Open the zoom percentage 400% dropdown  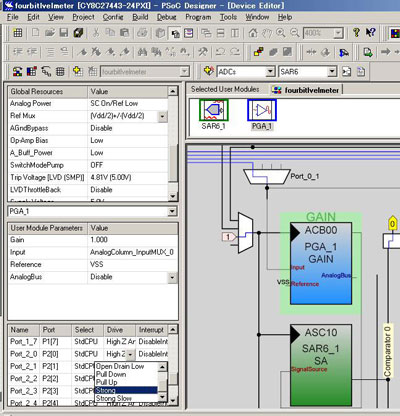(x=338, y=33)
